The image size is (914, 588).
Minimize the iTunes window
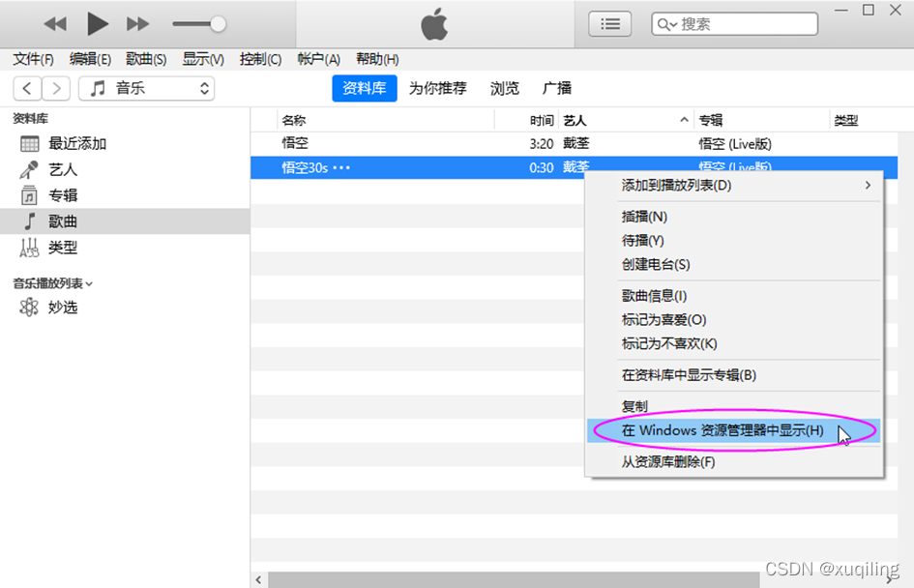[841, 11]
